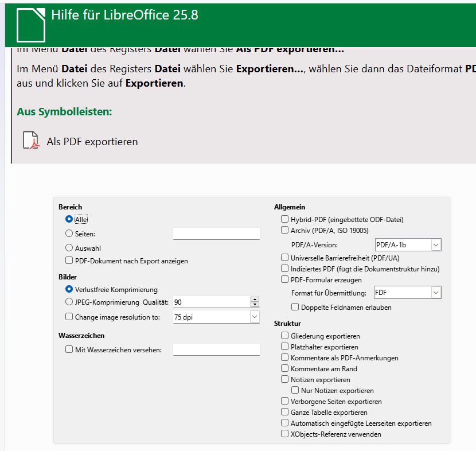Open the PDF/A-Version dropdown
476x451 pixels.
click(x=436, y=245)
